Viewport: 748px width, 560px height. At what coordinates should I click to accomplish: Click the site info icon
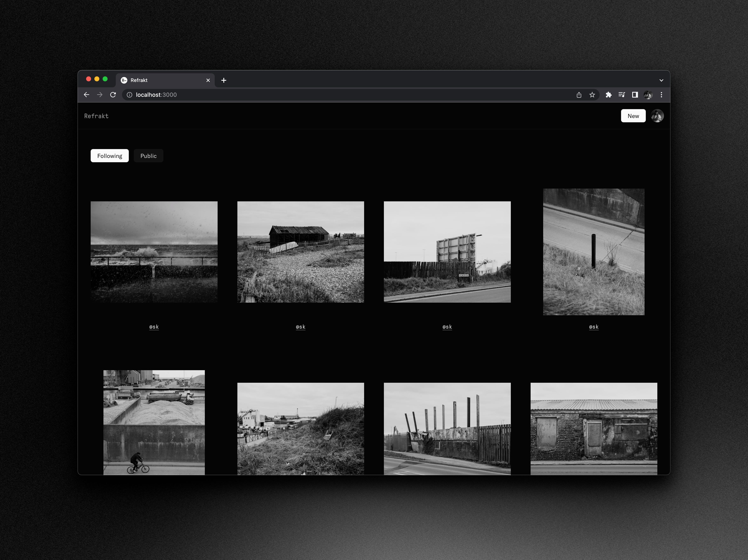click(x=130, y=95)
